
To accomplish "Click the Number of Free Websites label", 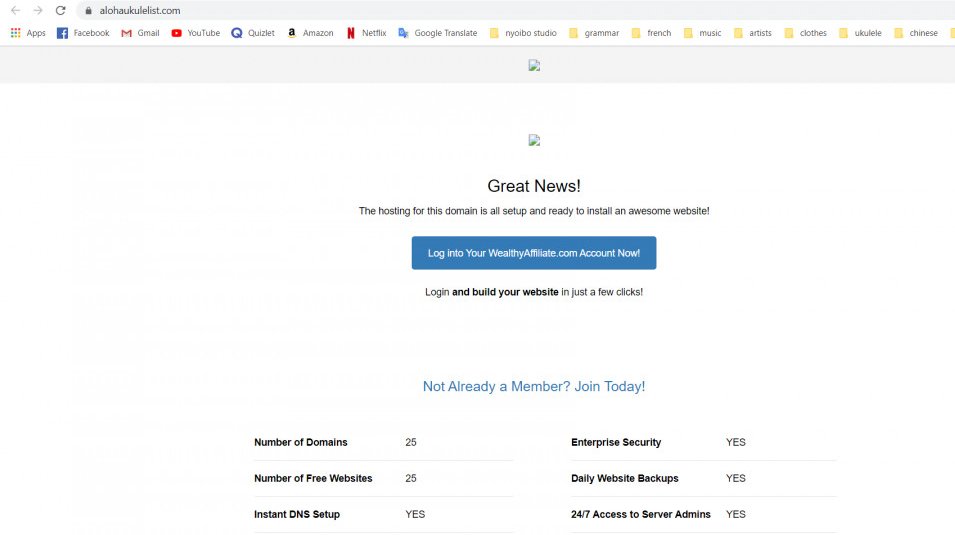I will pos(313,478).
